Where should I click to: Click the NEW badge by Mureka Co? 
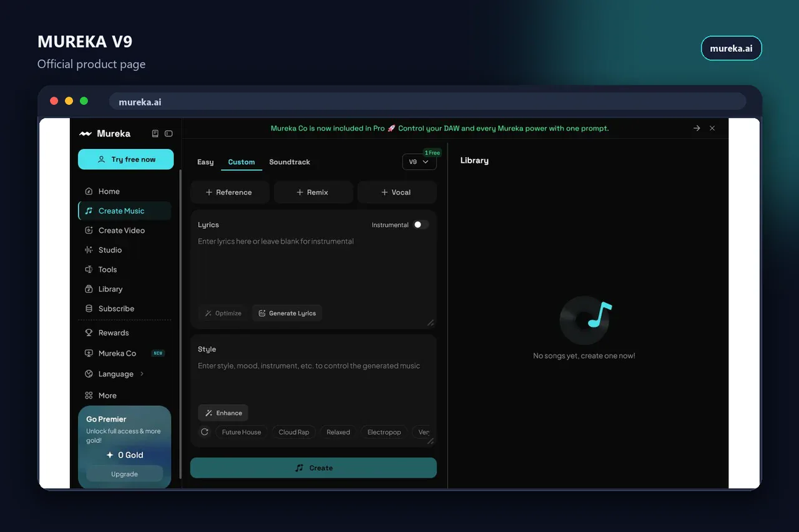click(159, 353)
